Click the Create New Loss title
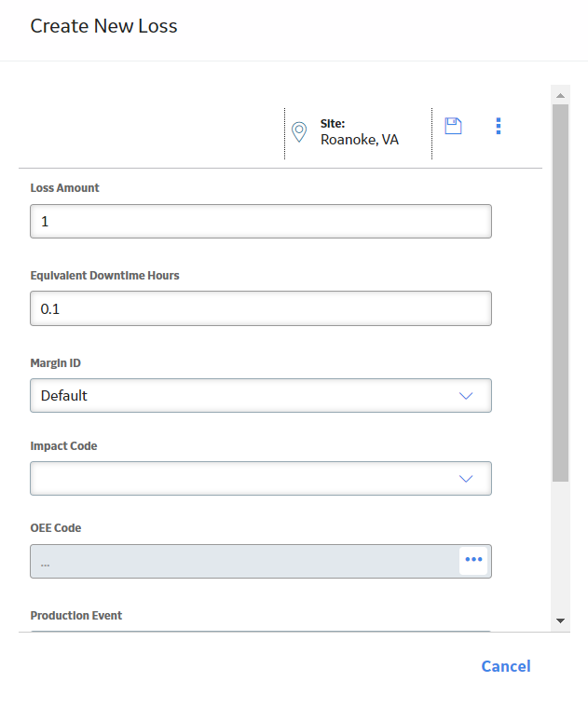Viewport: 588px width, 709px height. (x=103, y=26)
